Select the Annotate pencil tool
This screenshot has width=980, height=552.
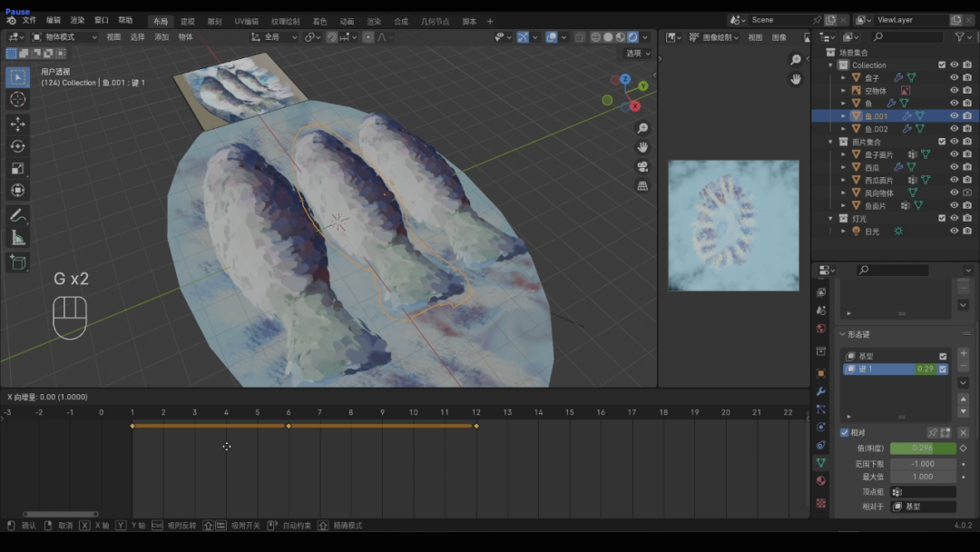pyautogui.click(x=17, y=216)
